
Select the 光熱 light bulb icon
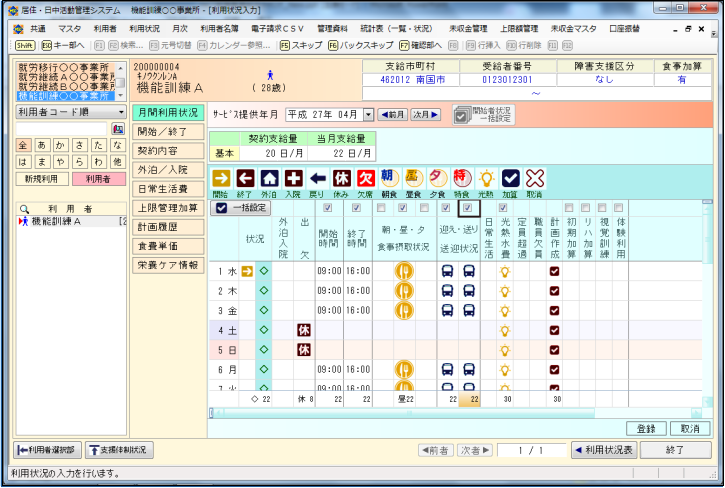486,177
